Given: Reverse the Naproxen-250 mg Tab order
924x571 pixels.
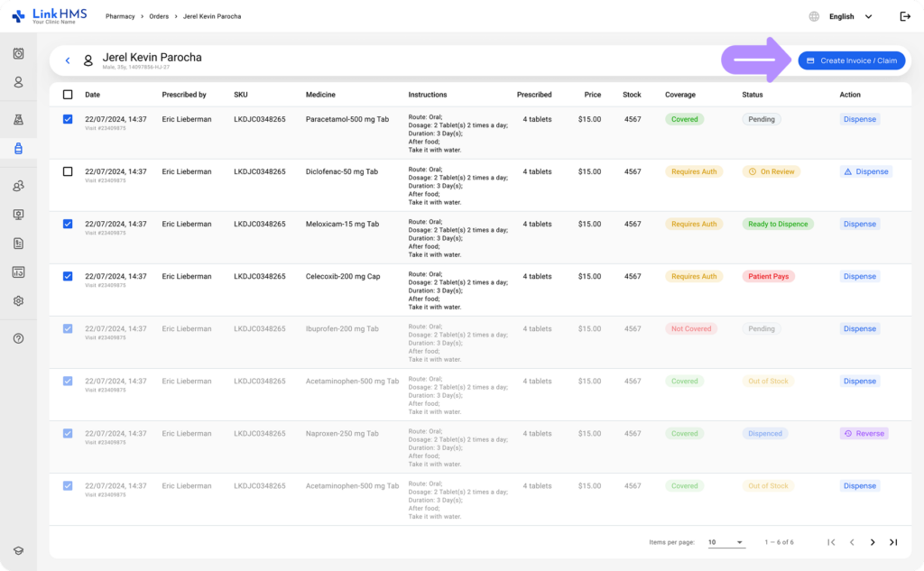Looking at the screenshot, I should (864, 434).
